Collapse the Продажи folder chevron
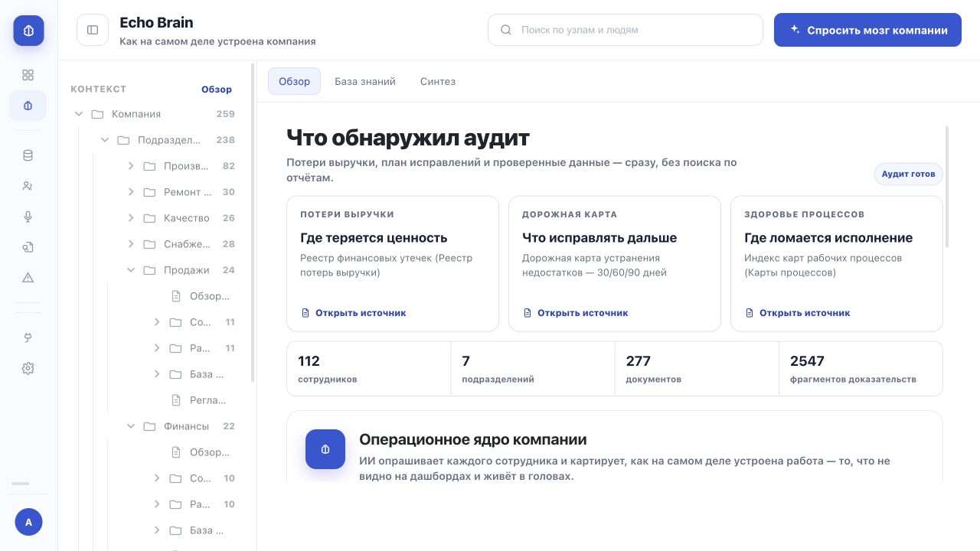Image resolution: width=980 pixels, height=551 pixels. 131,270
